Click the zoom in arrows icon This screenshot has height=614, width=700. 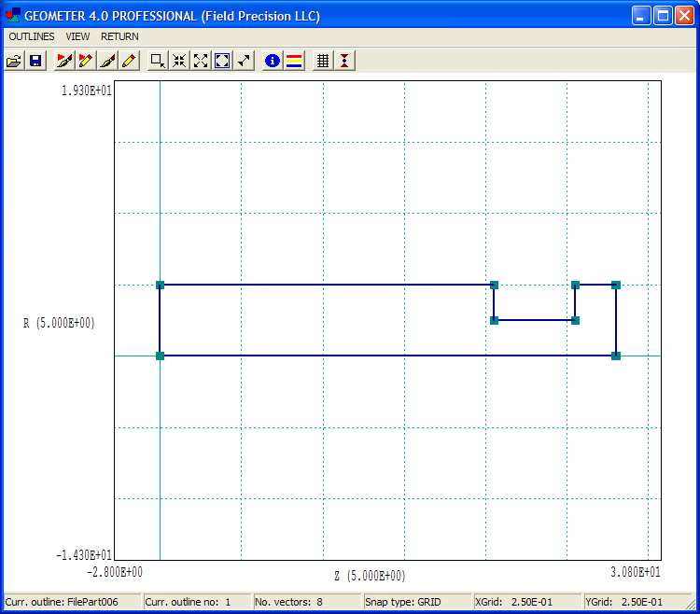[x=179, y=61]
